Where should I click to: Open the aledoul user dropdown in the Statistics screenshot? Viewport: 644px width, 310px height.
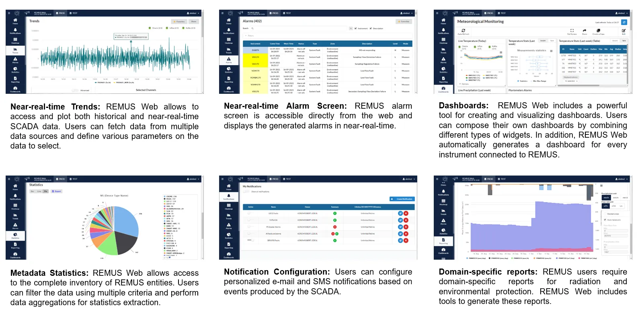point(193,179)
